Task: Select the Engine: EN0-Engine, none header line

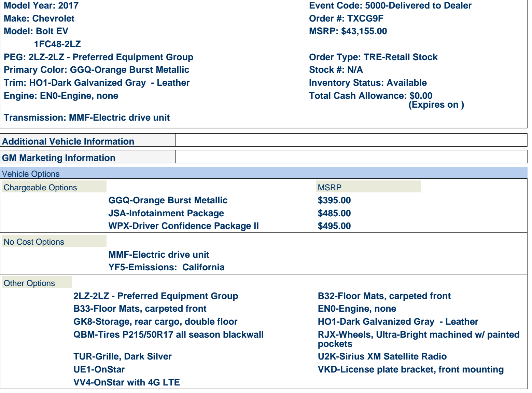Action: click(61, 96)
